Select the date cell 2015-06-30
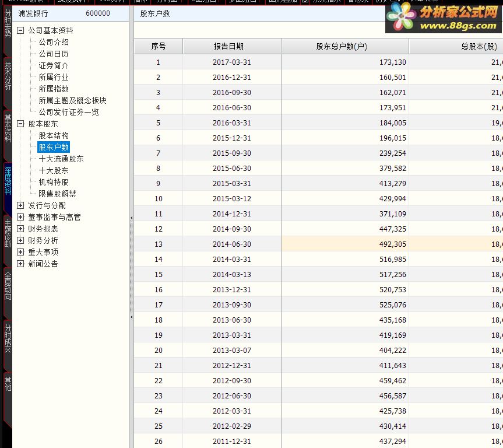Screen dimensions: 503x448 [231, 168]
